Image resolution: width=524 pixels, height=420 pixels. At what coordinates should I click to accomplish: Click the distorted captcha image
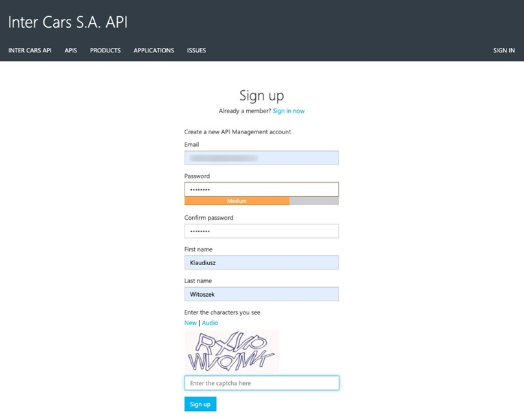(231, 351)
